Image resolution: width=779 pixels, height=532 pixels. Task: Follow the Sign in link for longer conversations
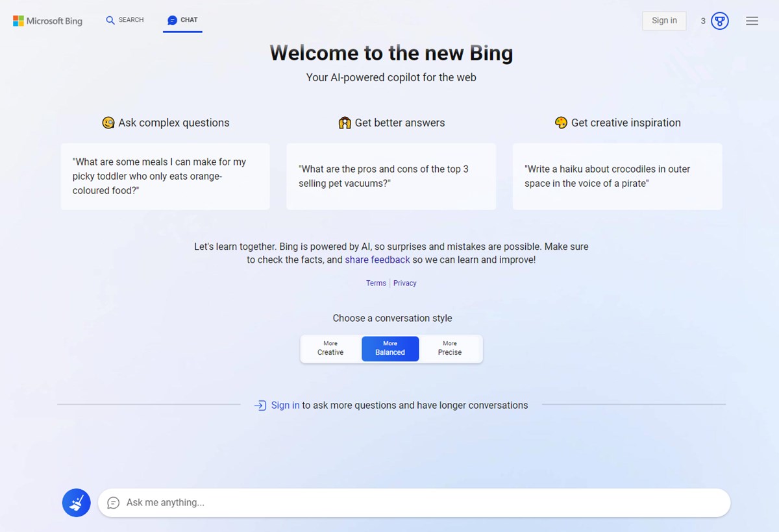click(x=285, y=405)
